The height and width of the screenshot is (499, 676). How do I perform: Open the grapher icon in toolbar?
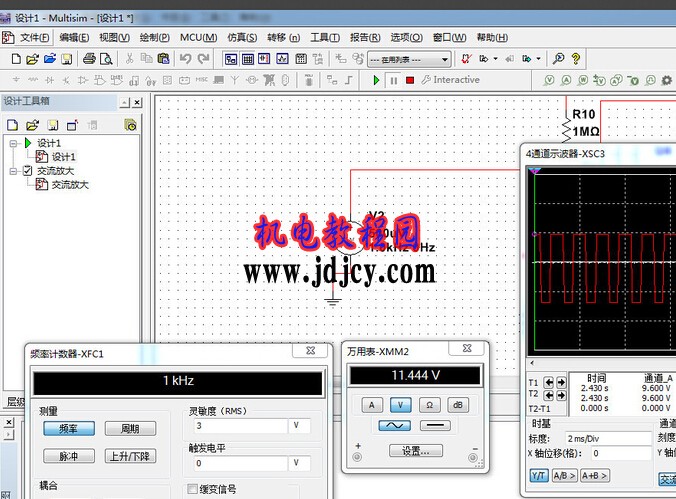click(x=282, y=59)
